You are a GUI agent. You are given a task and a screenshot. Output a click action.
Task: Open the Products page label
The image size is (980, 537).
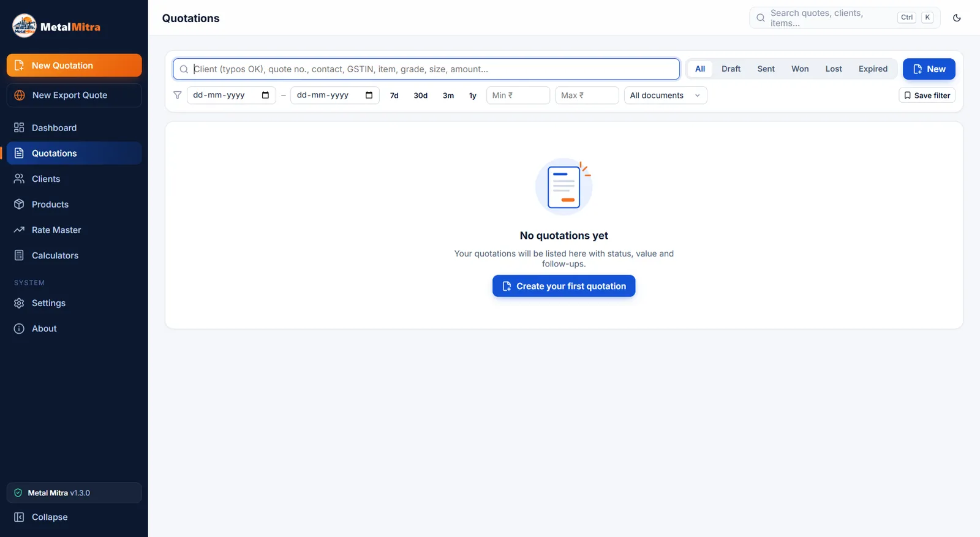(50, 205)
